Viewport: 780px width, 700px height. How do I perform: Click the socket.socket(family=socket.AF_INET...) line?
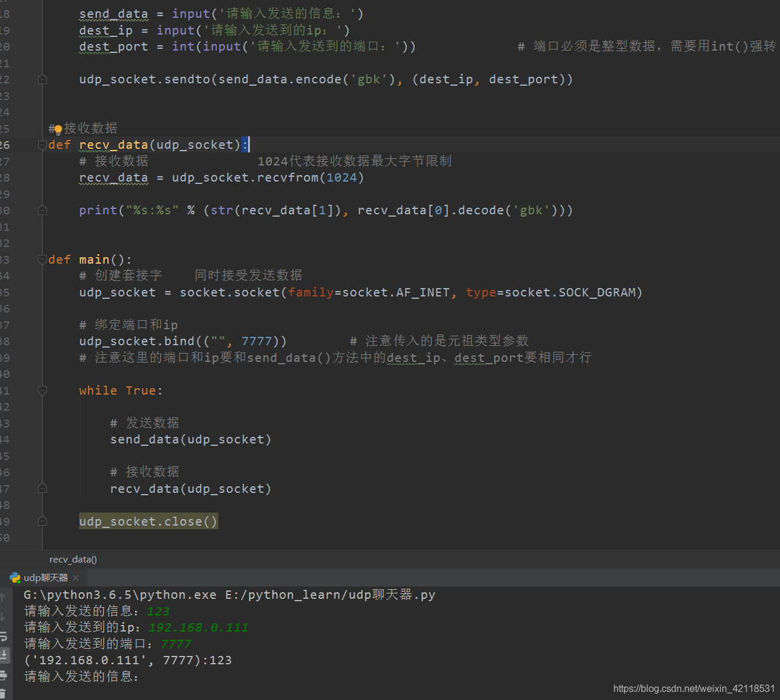(361, 292)
